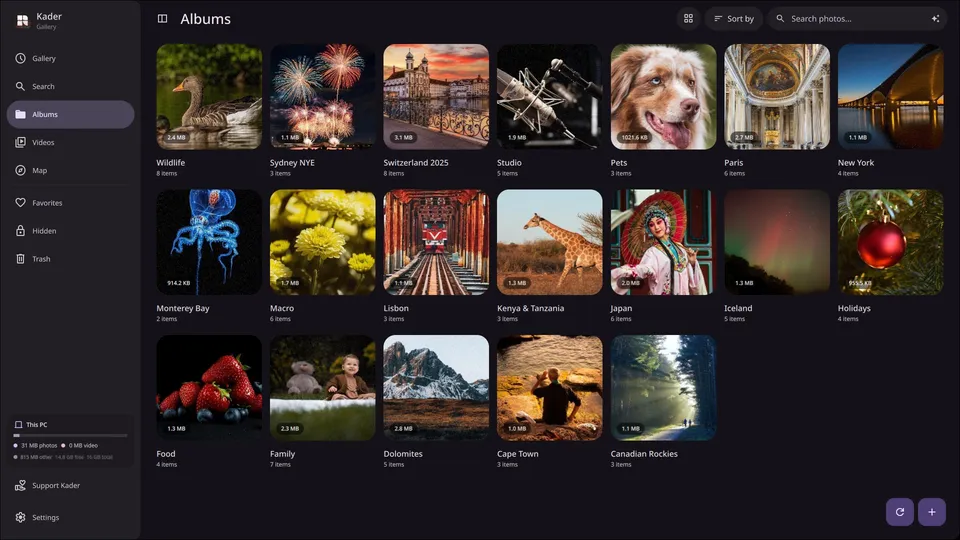960x540 pixels.
Task: Open the Dolomites mountain album
Action: tap(436, 388)
